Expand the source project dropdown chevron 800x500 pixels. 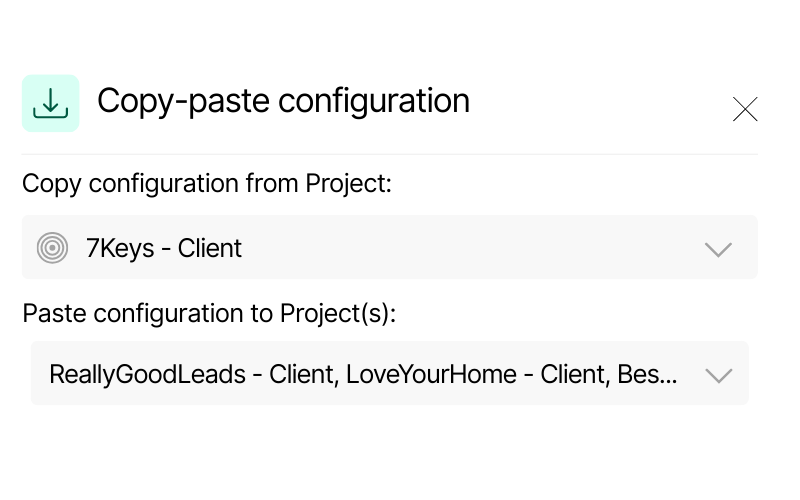coord(718,249)
